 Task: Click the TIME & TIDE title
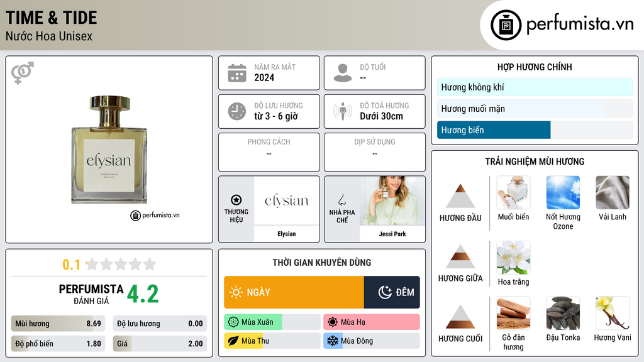click(52, 18)
